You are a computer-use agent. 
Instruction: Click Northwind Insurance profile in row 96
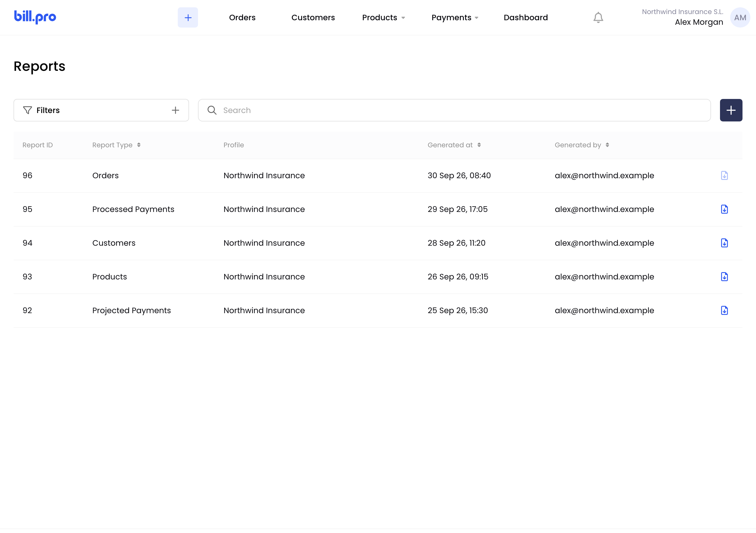(264, 175)
